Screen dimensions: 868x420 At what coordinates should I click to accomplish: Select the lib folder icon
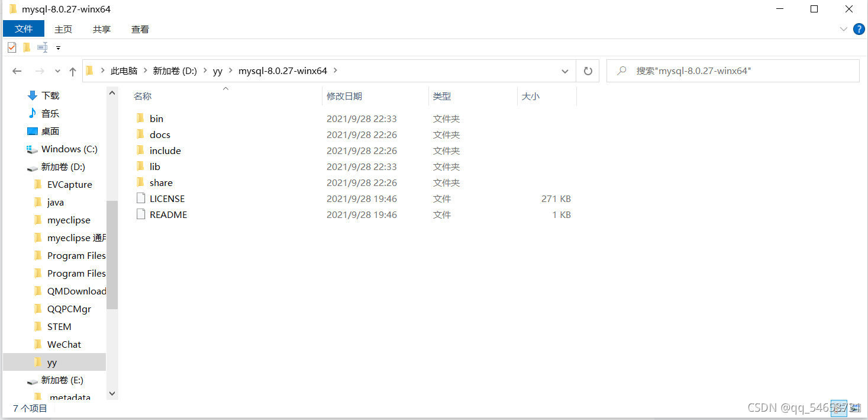[x=140, y=166]
